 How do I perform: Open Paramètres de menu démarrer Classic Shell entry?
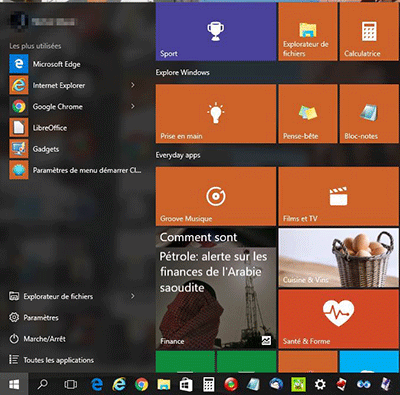pyautogui.click(x=75, y=170)
